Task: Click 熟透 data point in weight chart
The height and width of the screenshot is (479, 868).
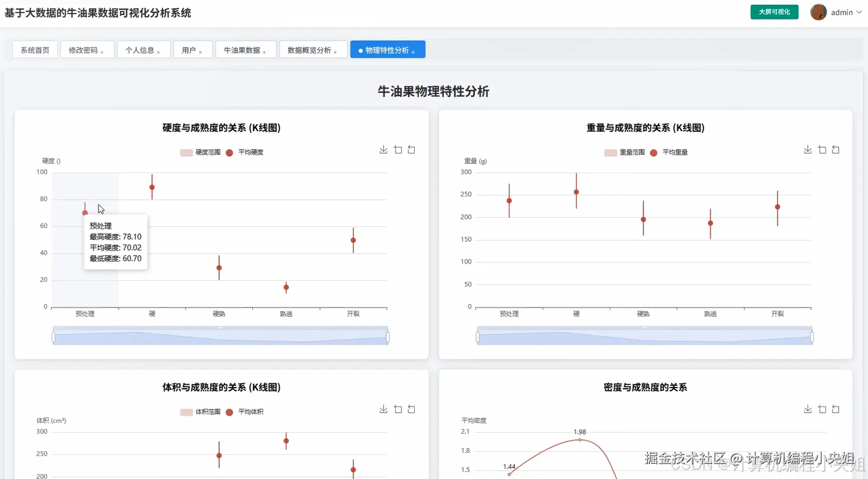Action: tap(711, 223)
